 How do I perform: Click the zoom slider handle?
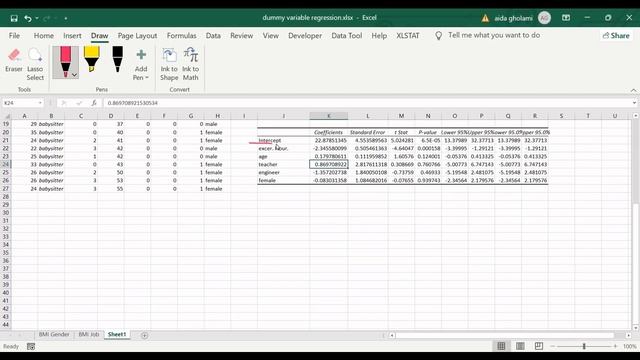584,346
